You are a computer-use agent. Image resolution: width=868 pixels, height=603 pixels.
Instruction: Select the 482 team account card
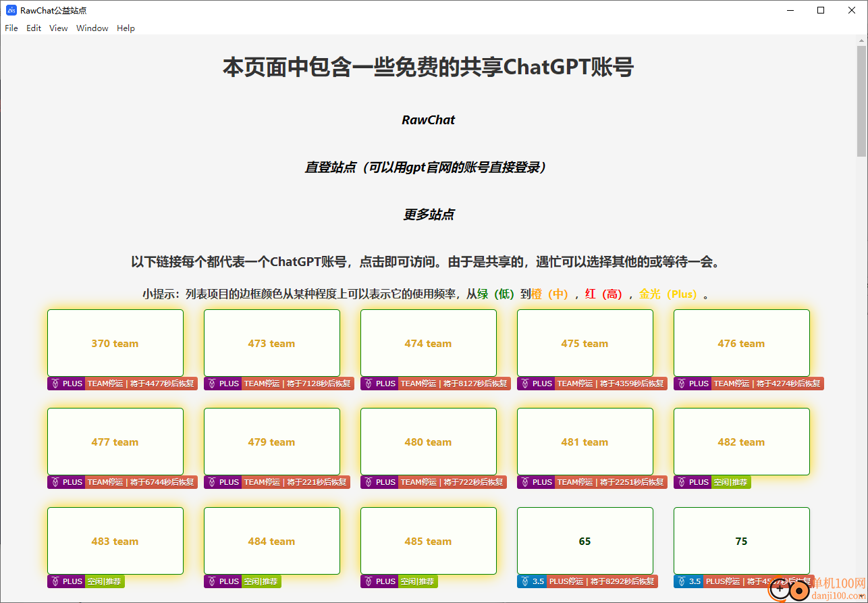[742, 442]
